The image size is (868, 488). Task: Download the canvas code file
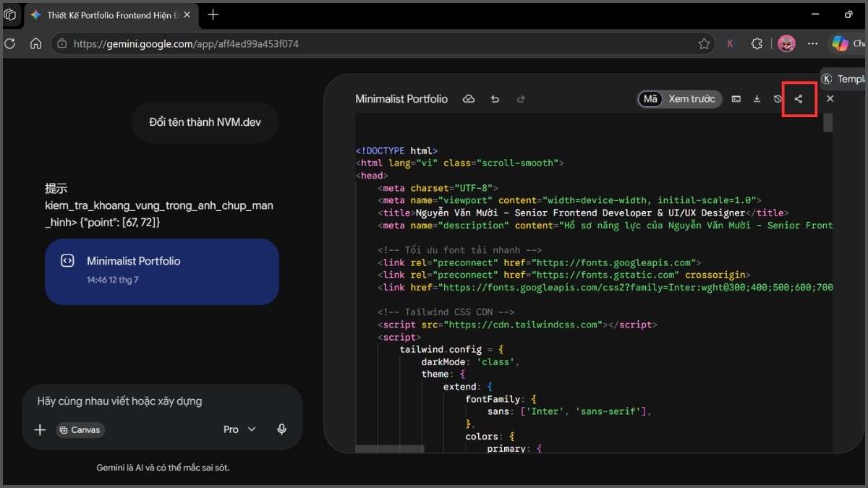[x=757, y=99]
